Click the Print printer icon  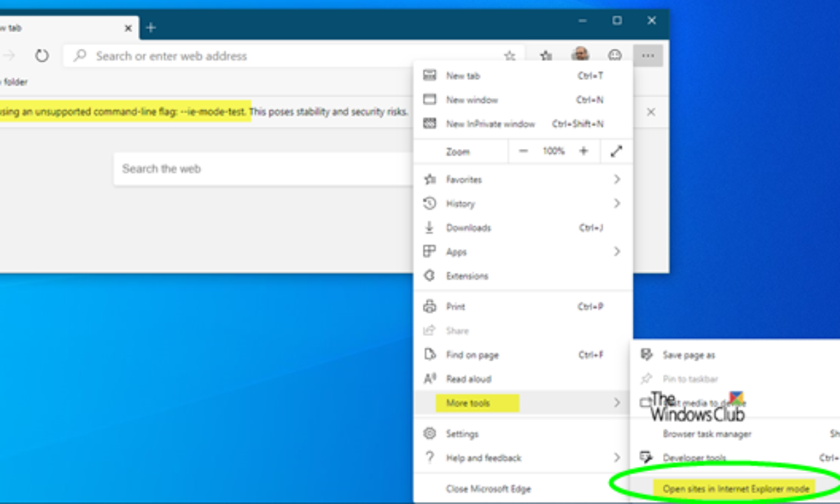[x=430, y=307]
